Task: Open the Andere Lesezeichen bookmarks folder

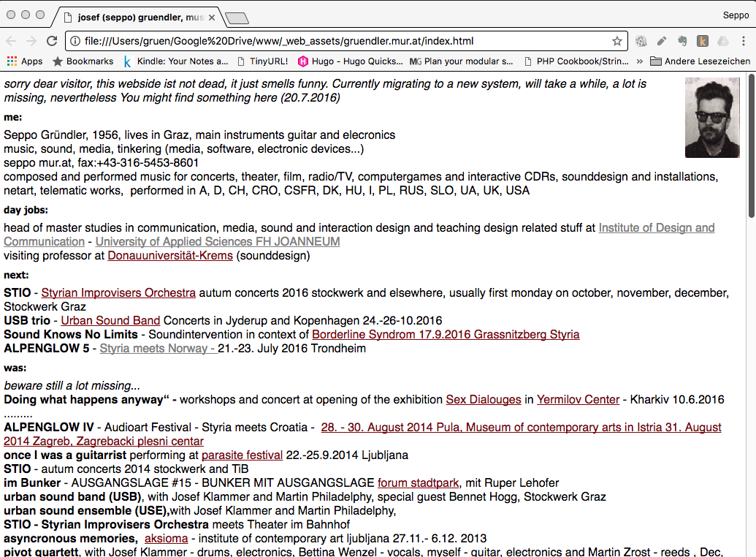Action: (700, 61)
